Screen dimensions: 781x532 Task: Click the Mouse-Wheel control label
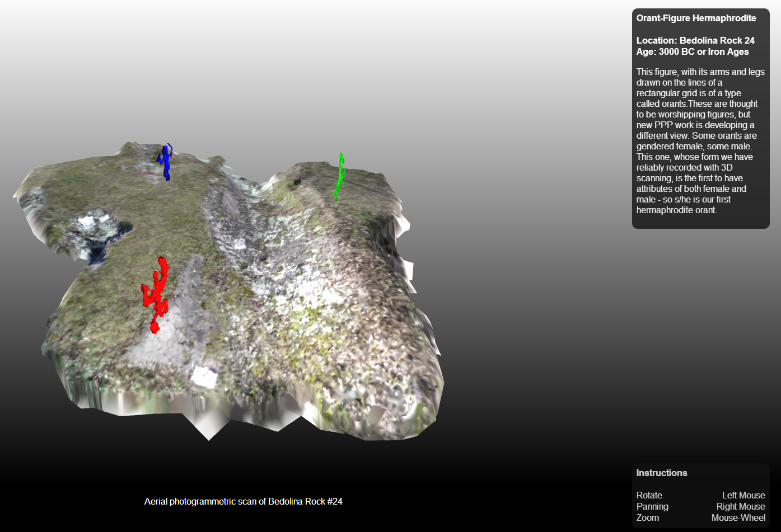click(738, 517)
